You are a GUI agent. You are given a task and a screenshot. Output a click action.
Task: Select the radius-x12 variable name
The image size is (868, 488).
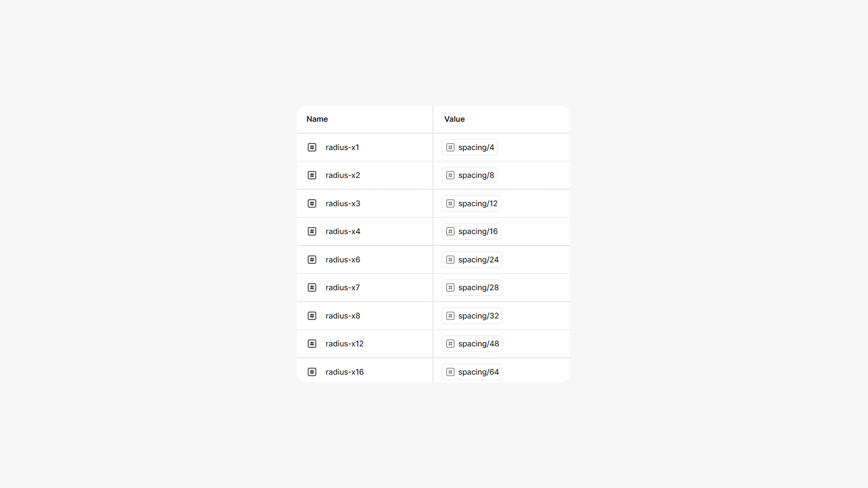[344, 344]
